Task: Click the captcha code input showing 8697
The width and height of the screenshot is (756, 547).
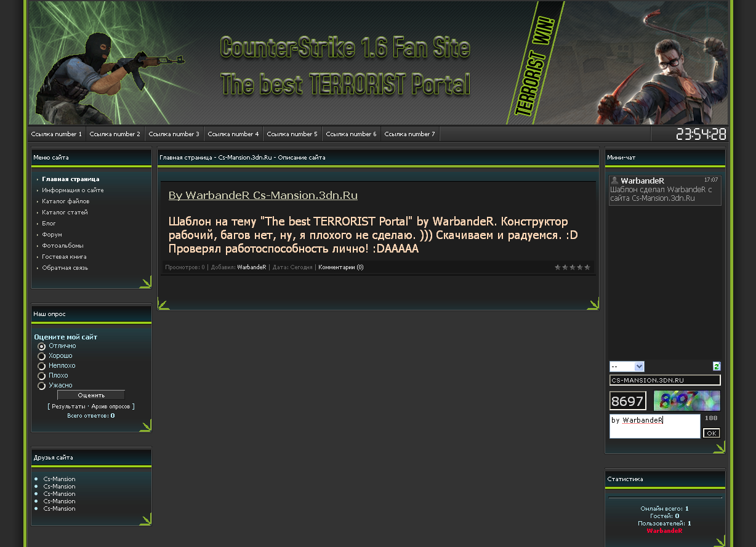Action: coord(628,401)
